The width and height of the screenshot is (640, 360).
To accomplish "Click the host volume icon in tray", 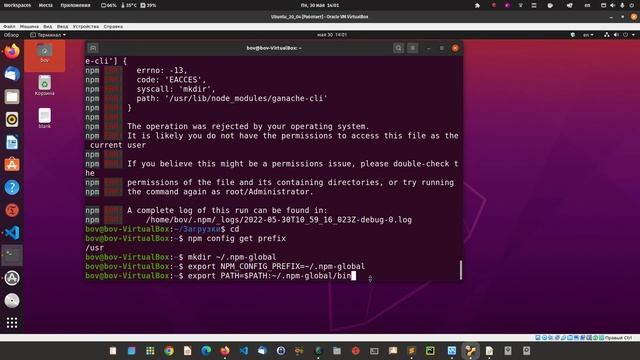I will click(x=612, y=5).
